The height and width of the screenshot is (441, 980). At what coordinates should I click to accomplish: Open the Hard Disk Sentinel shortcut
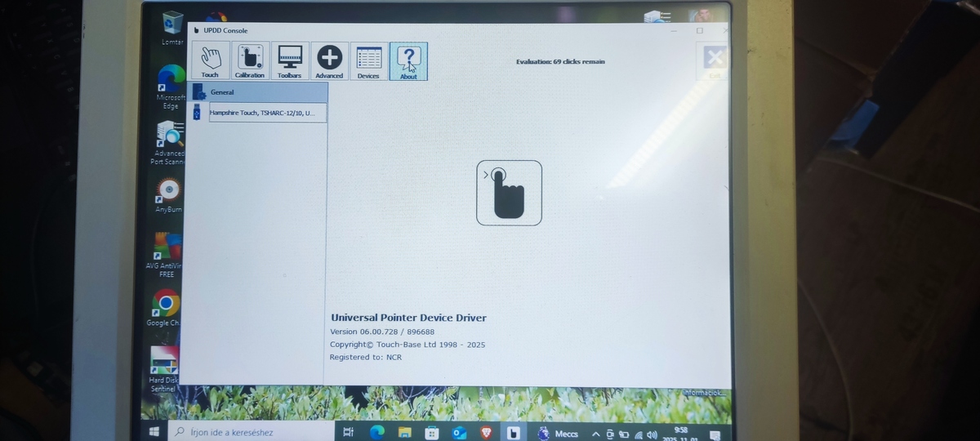point(163,369)
